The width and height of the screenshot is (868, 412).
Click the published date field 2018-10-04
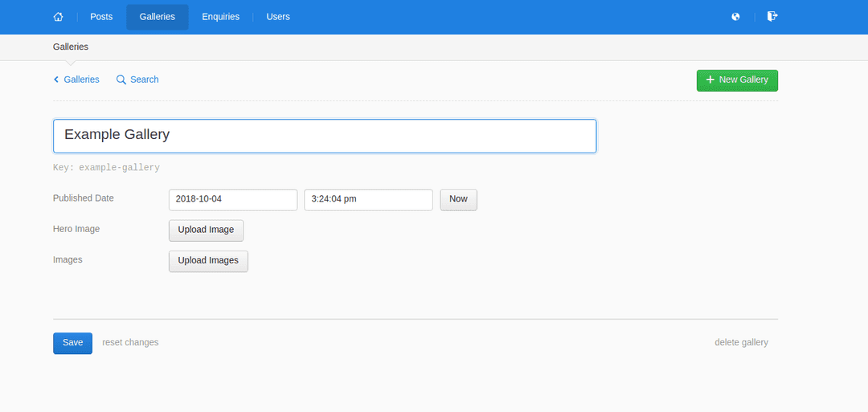[233, 200]
